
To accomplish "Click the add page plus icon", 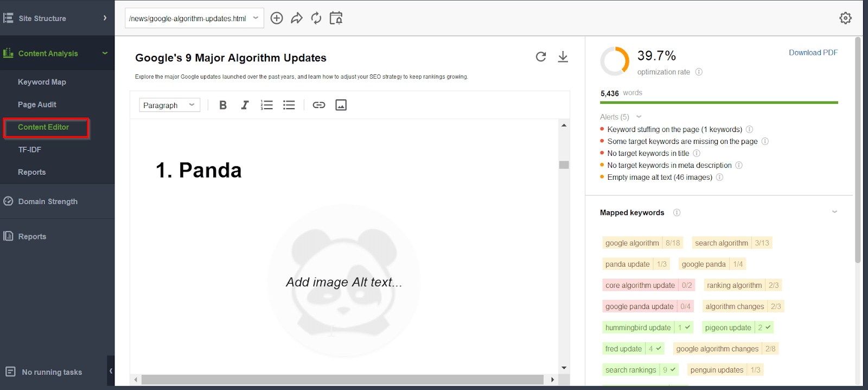I will (x=277, y=18).
